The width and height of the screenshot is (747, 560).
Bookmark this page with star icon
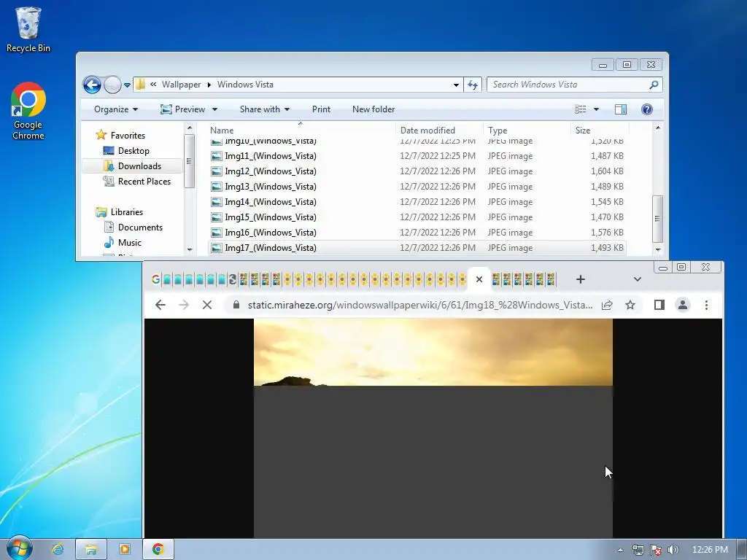630,306
